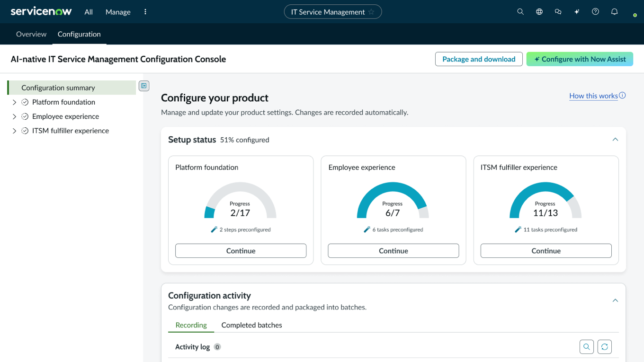Open the globe language selector

(539, 12)
